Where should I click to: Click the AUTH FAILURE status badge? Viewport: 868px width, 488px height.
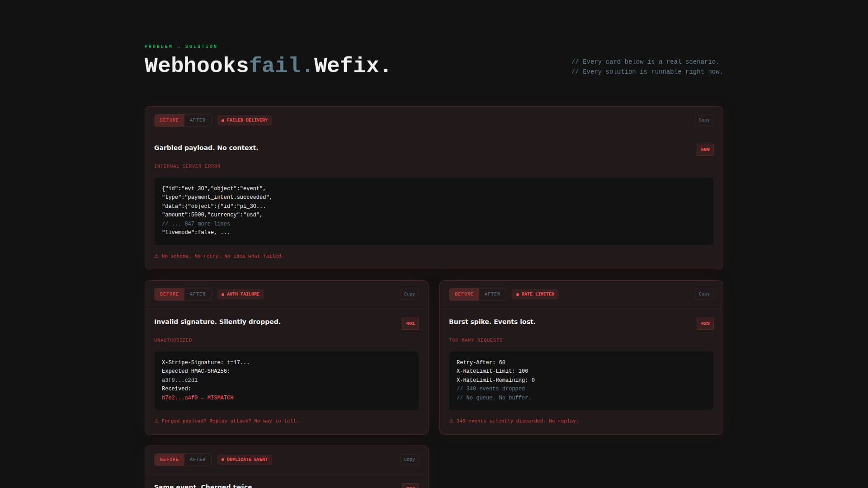[x=240, y=294]
